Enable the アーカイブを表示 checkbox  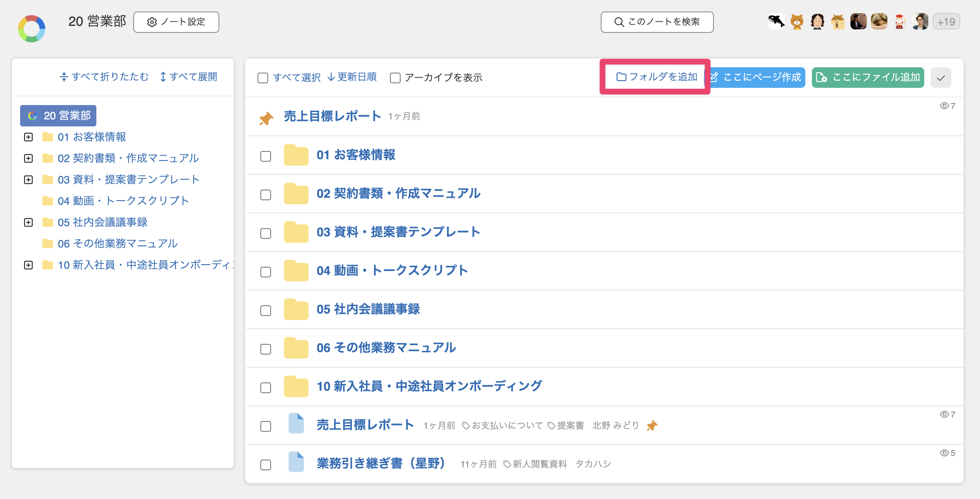(x=395, y=78)
